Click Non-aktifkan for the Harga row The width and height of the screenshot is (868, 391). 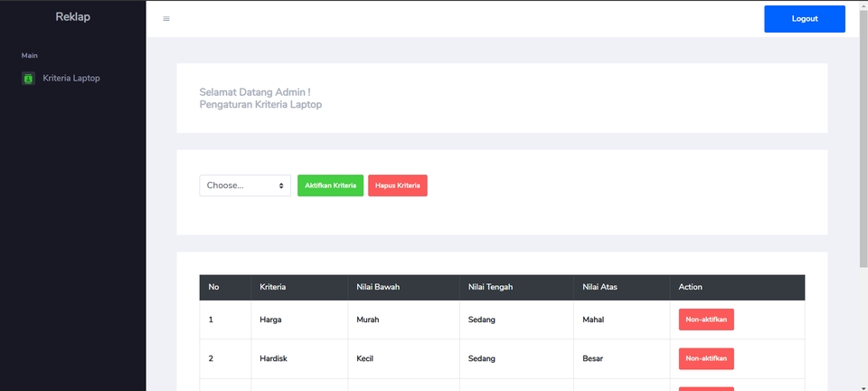click(x=706, y=319)
